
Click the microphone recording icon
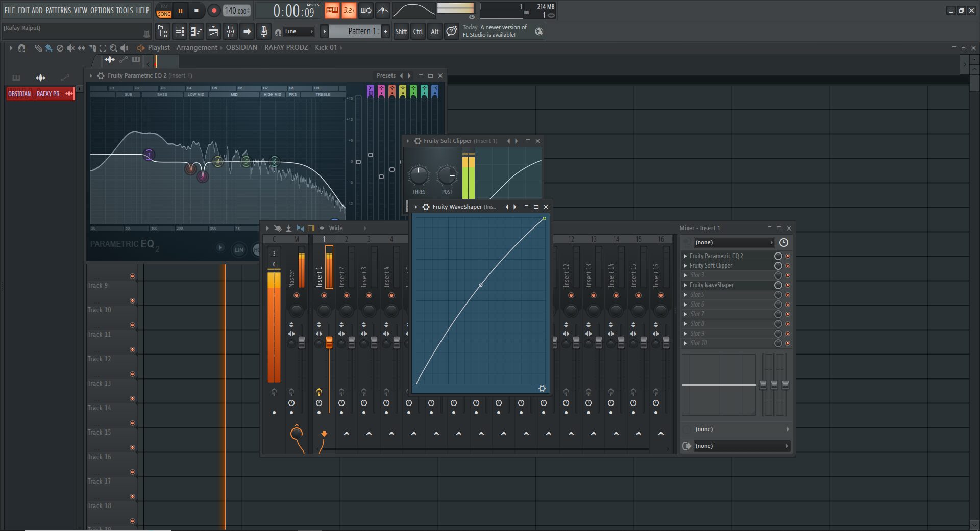point(263,32)
